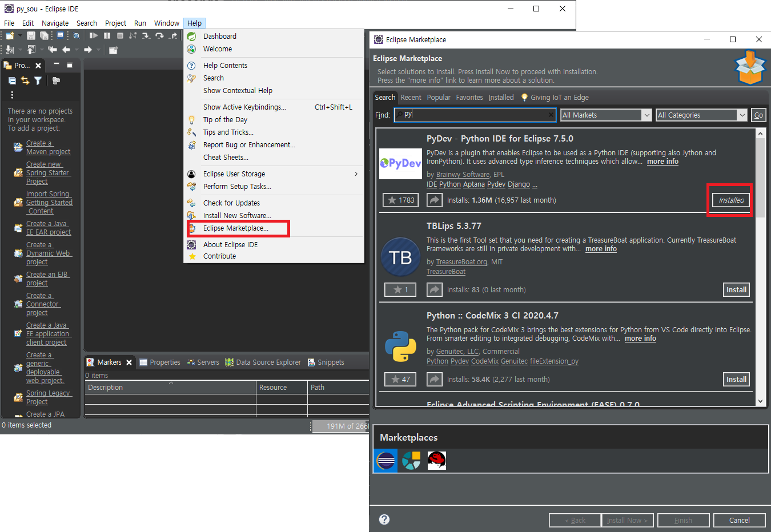Favorite TBLips with the 1 star button

[x=401, y=289]
